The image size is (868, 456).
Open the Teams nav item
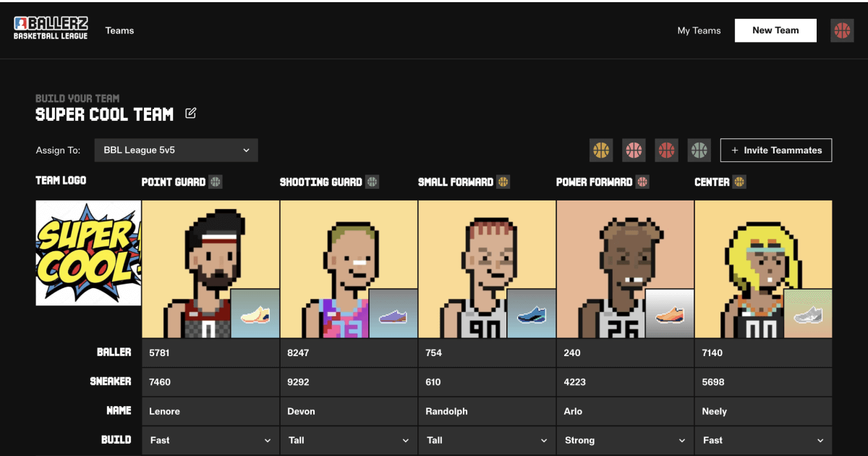pos(119,30)
